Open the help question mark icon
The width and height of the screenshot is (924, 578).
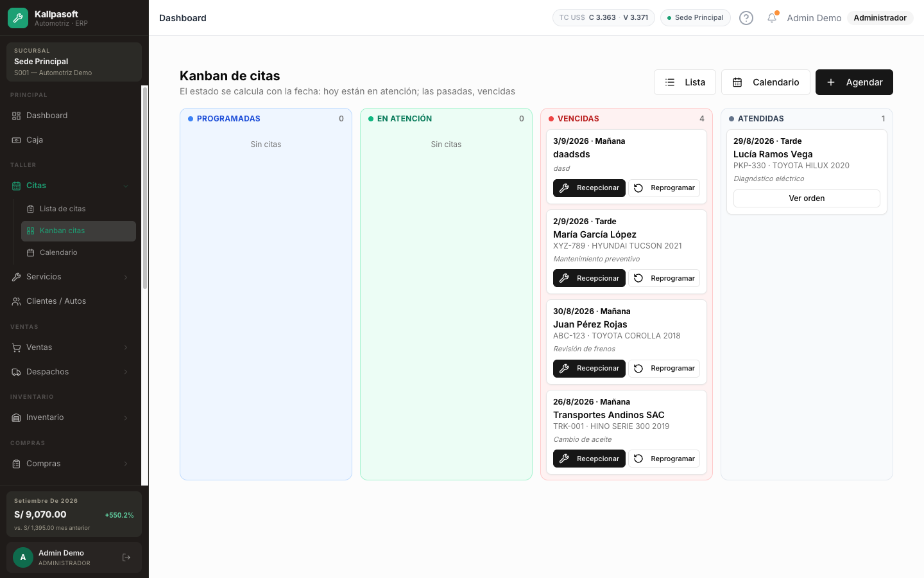(746, 18)
